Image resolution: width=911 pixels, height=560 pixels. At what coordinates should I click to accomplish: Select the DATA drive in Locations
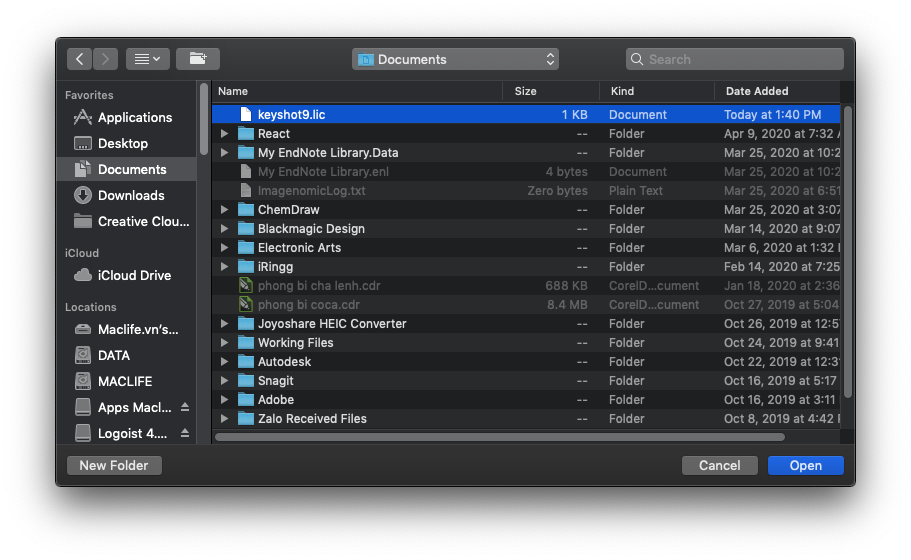click(113, 356)
